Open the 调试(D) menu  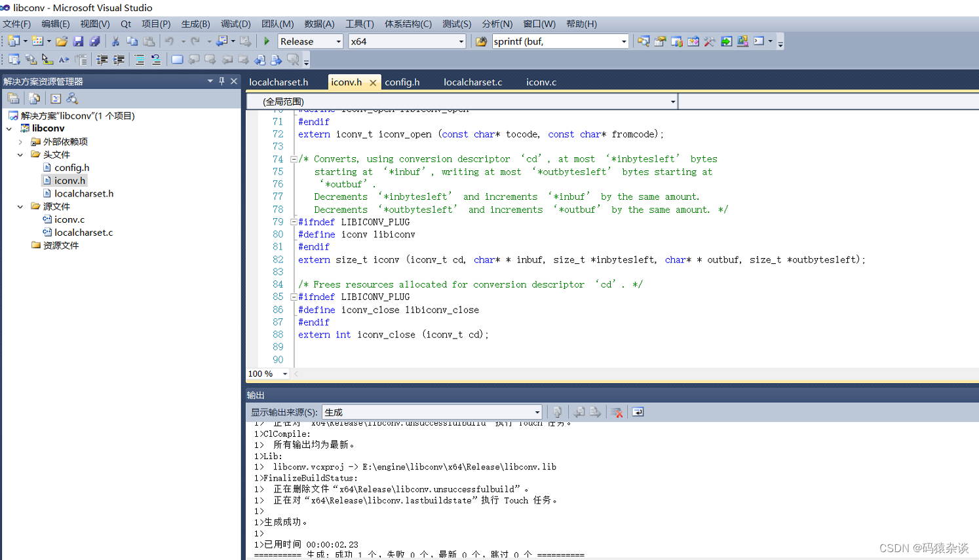point(235,24)
